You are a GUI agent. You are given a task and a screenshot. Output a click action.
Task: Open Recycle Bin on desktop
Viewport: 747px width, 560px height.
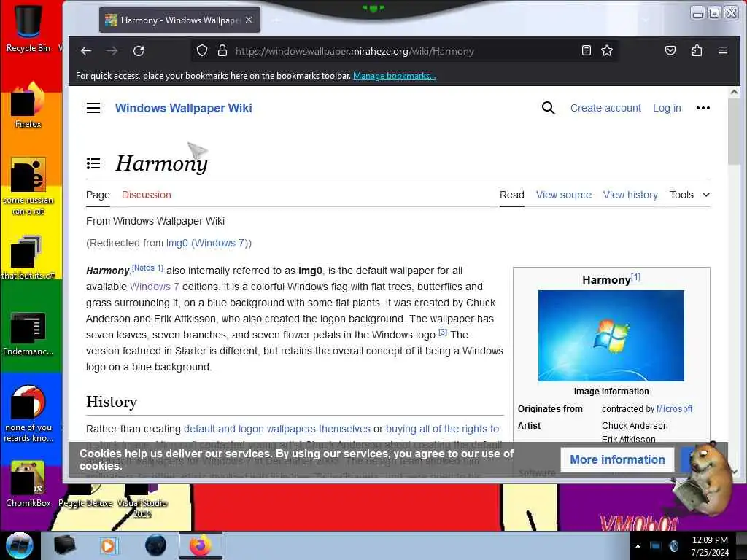tap(28, 27)
